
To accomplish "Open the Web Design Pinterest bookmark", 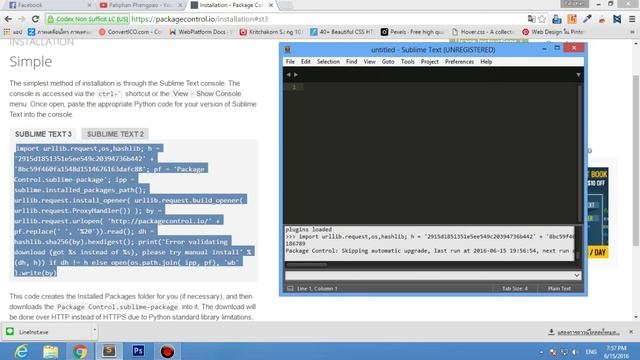I will tap(553, 32).
